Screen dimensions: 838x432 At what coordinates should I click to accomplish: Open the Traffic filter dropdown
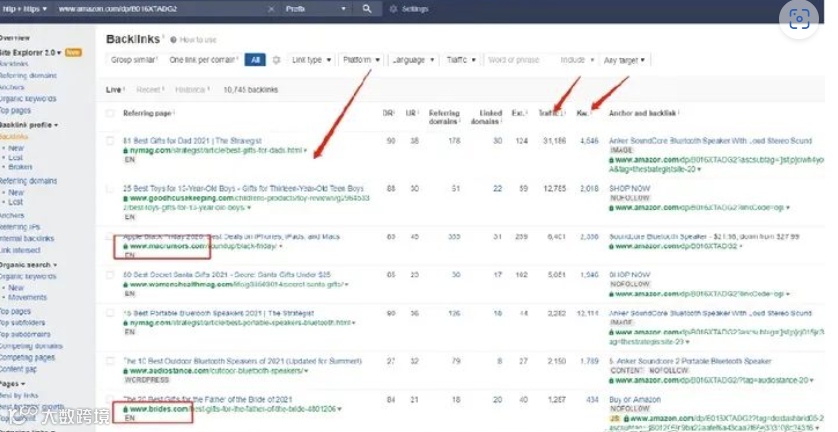click(461, 60)
